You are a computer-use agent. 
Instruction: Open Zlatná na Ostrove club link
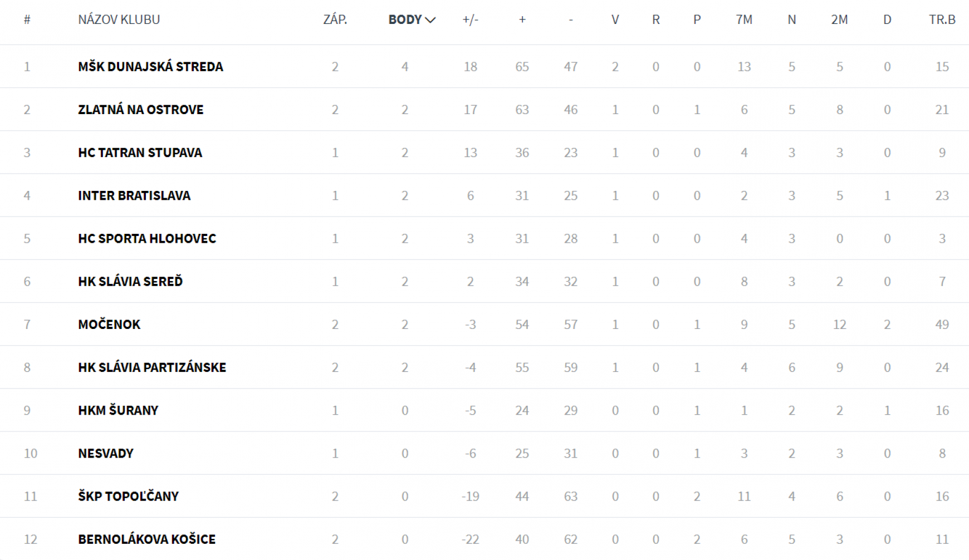[140, 109]
